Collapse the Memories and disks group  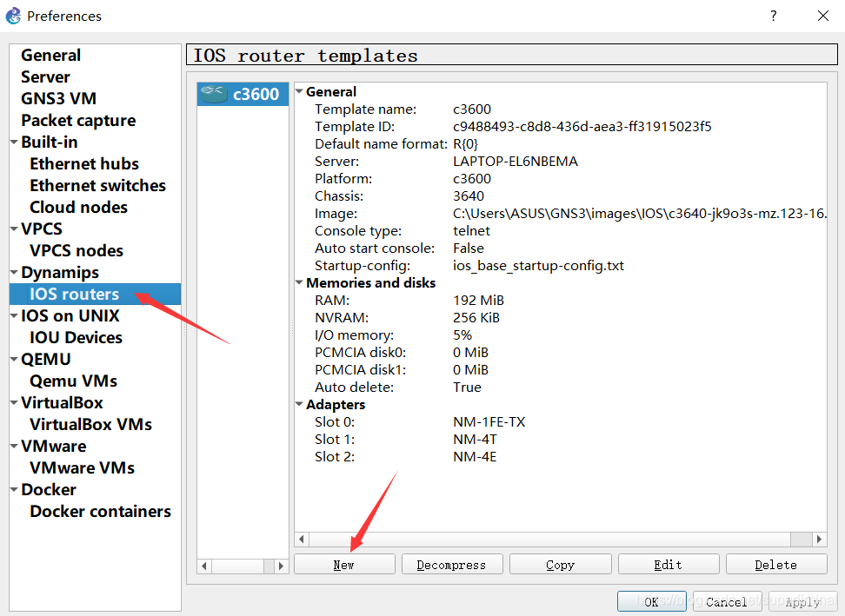[x=299, y=282]
